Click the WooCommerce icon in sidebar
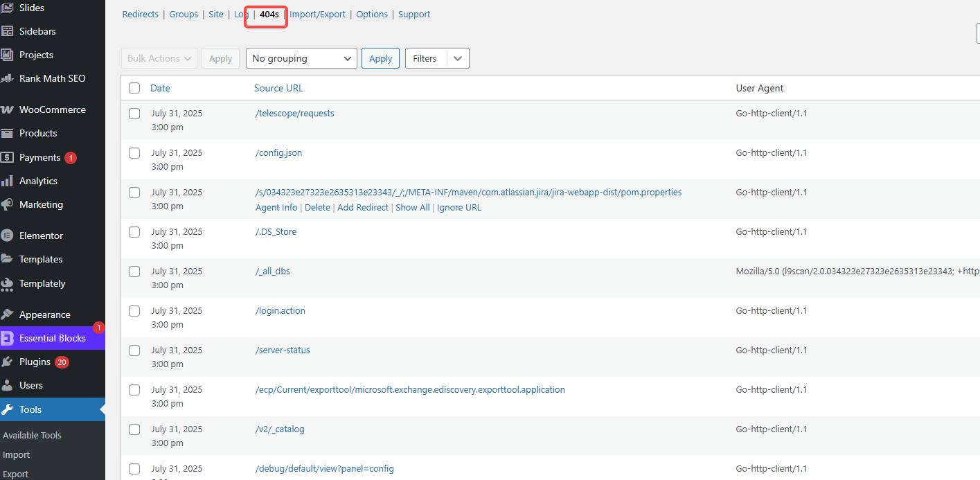The height and width of the screenshot is (480, 980). click(8, 109)
